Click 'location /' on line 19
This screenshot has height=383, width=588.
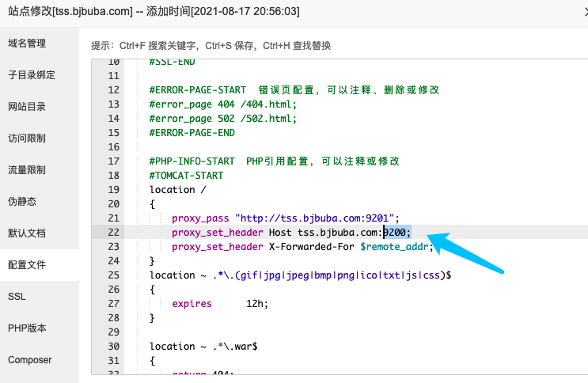178,189
